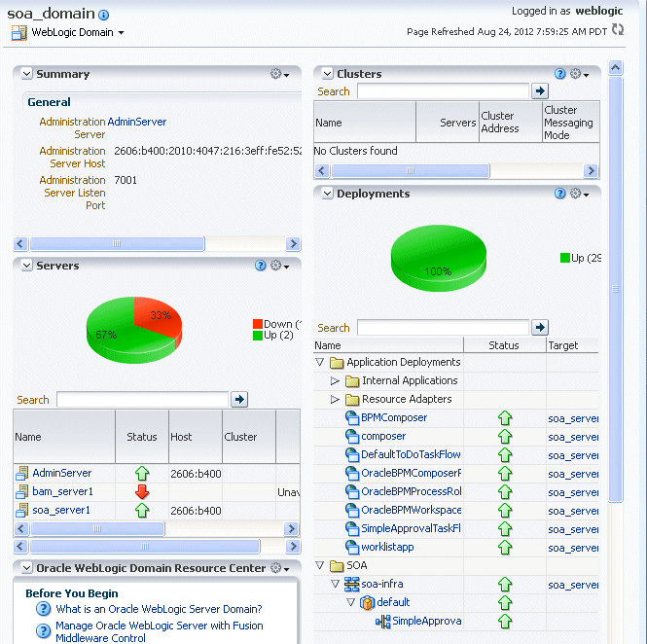Viewport: 647px width, 644px height.
Task: Open the SimpleApproval composite link
Action: pyautogui.click(x=427, y=621)
